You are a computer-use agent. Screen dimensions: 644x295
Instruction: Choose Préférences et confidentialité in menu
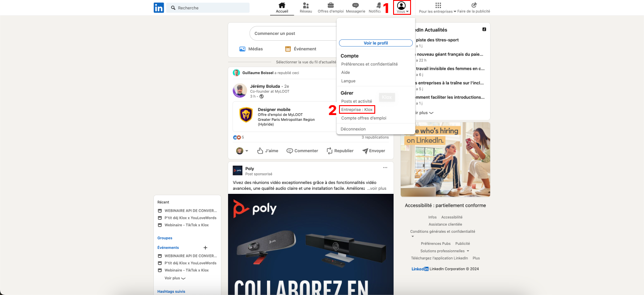[x=369, y=64]
